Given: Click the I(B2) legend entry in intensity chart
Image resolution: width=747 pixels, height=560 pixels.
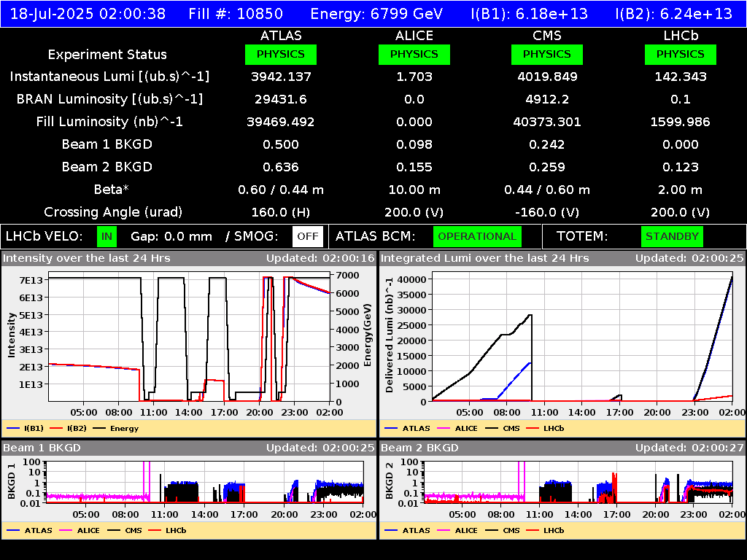Looking at the screenshot, I should click(69, 429).
